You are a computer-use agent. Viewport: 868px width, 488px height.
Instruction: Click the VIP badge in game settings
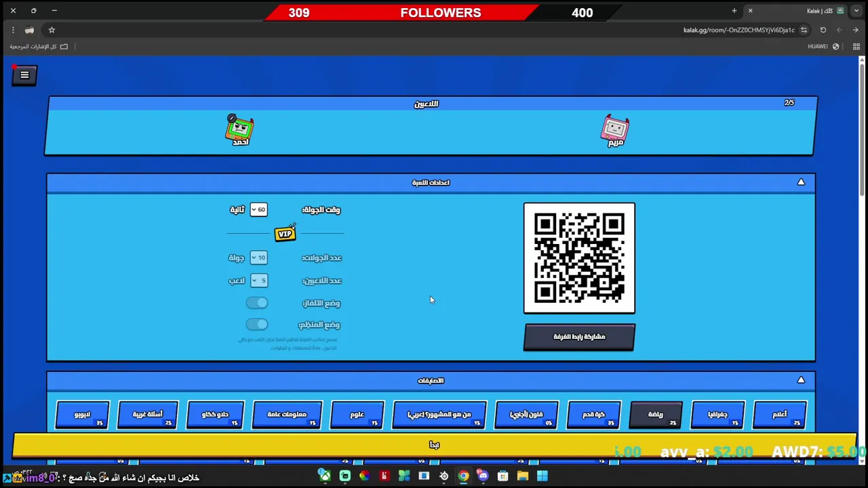click(285, 234)
